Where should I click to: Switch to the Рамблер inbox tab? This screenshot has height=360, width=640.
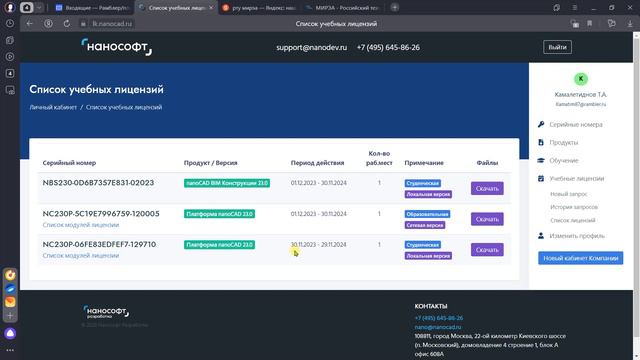[x=93, y=8]
